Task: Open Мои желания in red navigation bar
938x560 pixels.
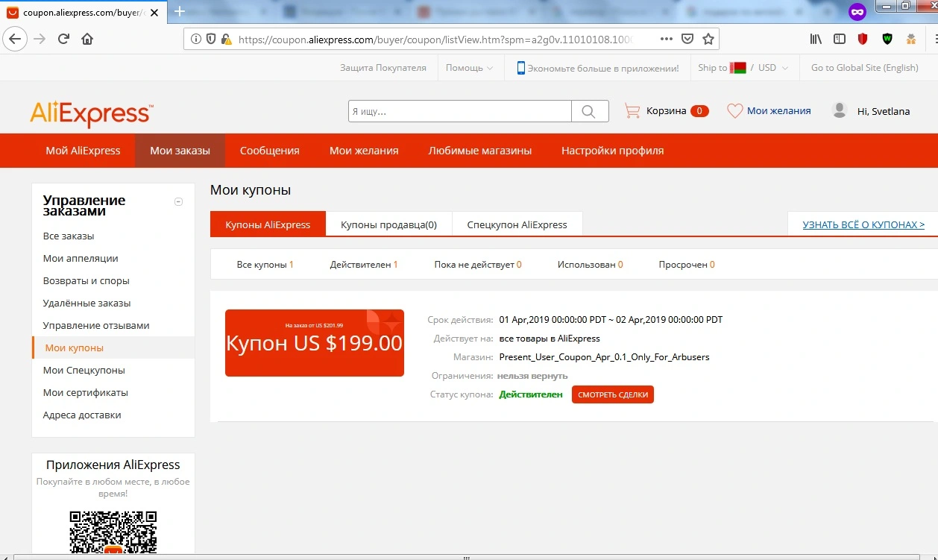Action: click(x=364, y=151)
